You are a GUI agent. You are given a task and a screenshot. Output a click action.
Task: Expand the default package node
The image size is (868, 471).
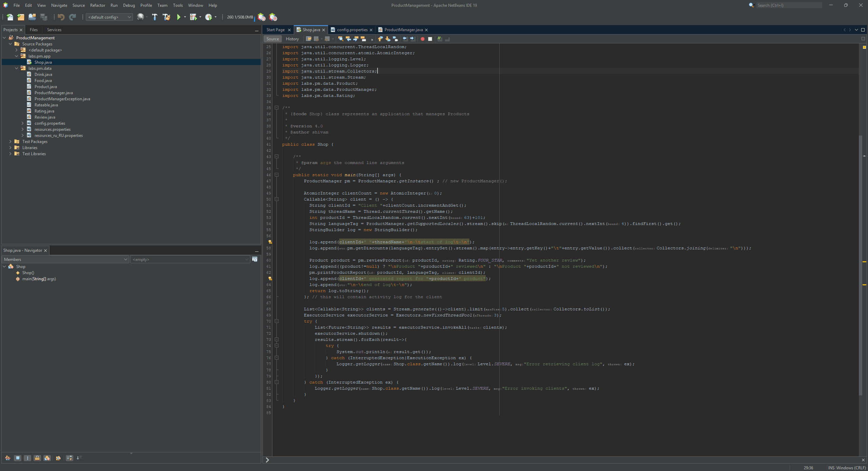(16, 50)
